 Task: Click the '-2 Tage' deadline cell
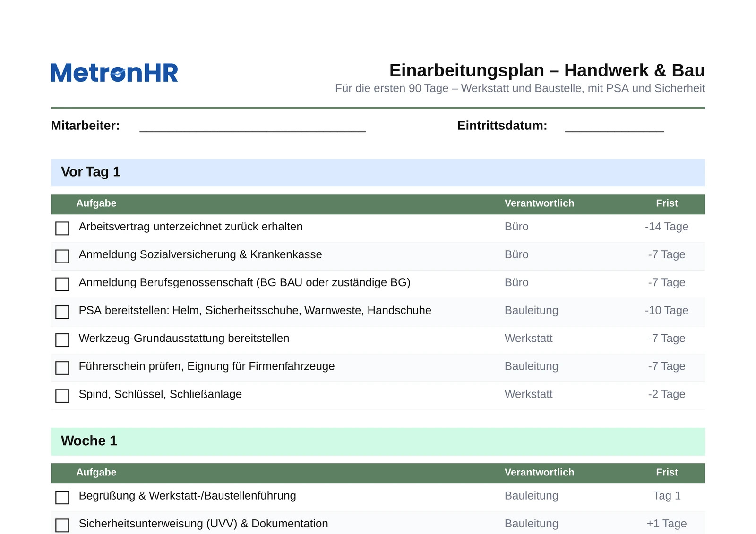point(667,394)
